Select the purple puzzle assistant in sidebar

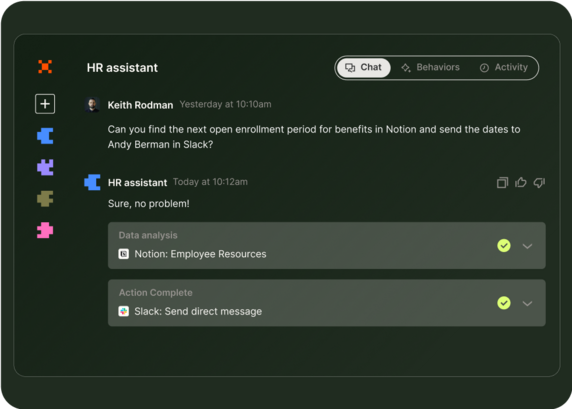tap(45, 167)
